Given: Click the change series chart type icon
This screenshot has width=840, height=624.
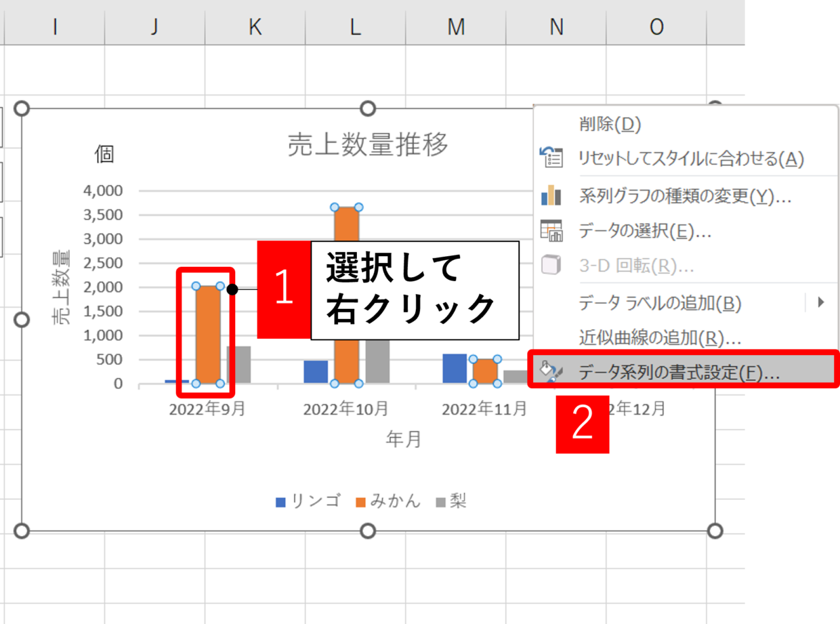Looking at the screenshot, I should 551,195.
